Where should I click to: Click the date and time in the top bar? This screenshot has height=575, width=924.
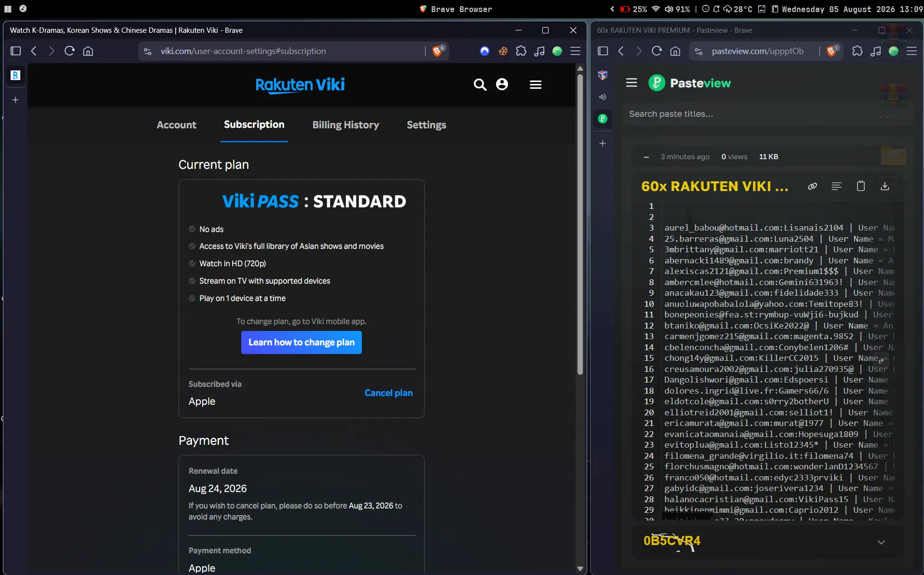coord(852,9)
